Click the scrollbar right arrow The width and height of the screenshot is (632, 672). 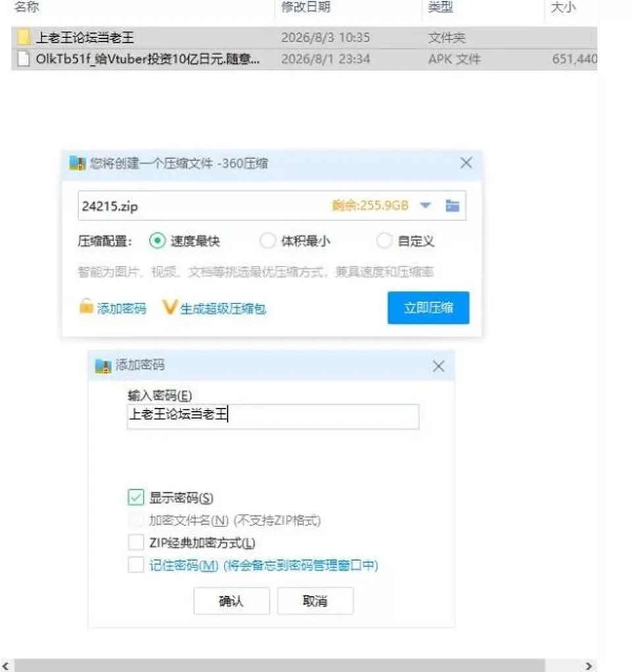[589, 665]
